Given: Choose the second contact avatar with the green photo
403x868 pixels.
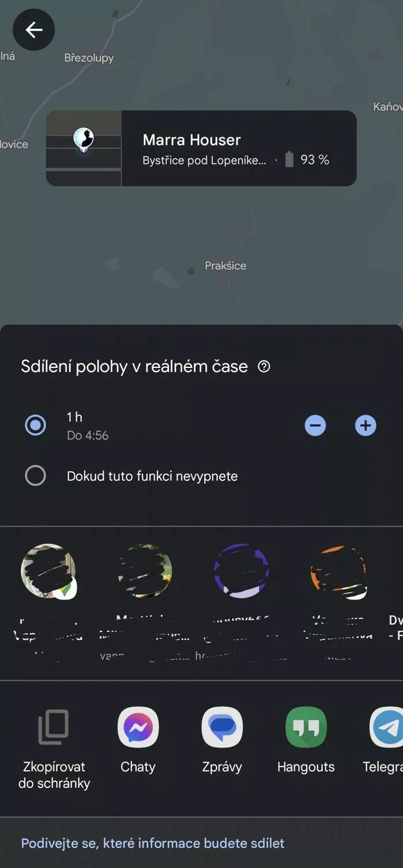Looking at the screenshot, I should tap(145, 571).
